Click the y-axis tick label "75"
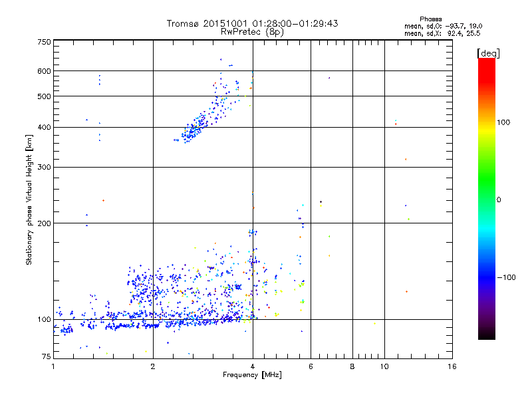532x399 pixels. point(47,356)
